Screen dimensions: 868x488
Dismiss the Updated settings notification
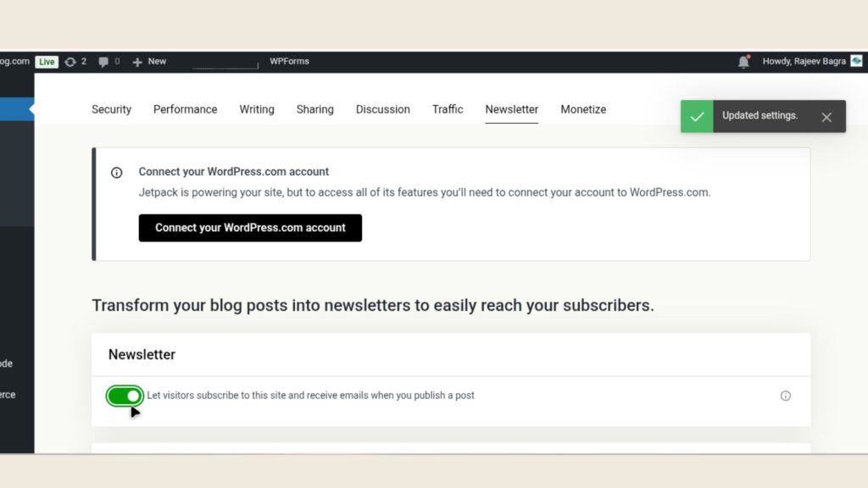(x=826, y=117)
